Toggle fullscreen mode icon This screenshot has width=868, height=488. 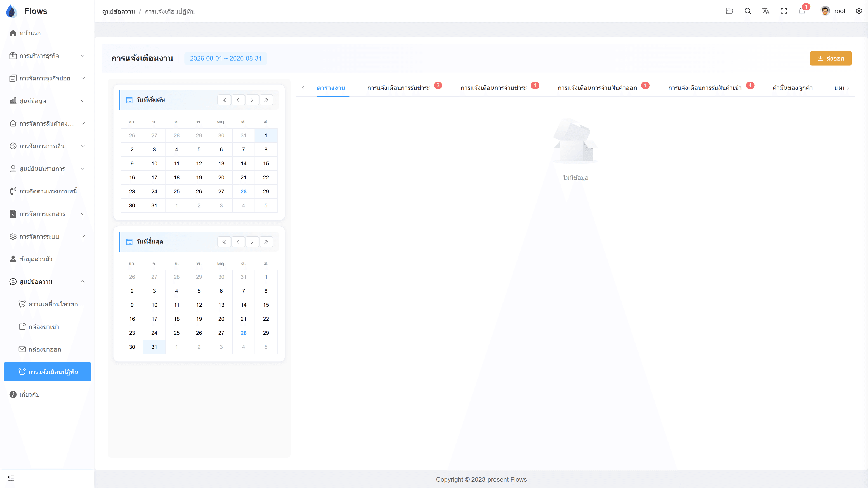pyautogui.click(x=784, y=11)
